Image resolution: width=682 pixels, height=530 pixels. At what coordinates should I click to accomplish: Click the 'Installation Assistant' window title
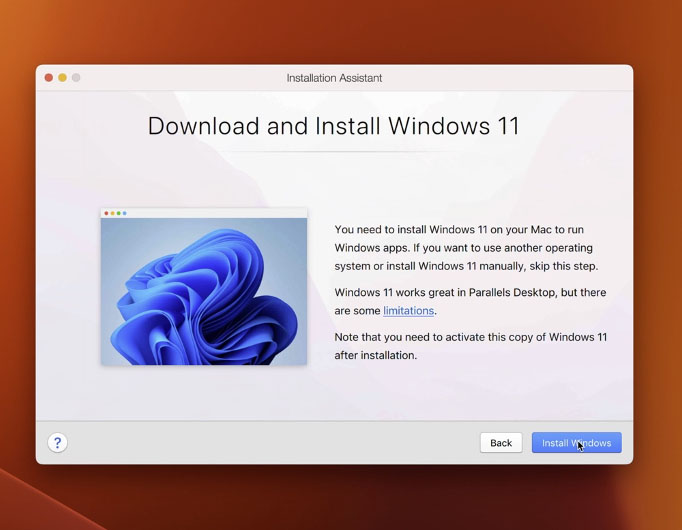pos(334,78)
